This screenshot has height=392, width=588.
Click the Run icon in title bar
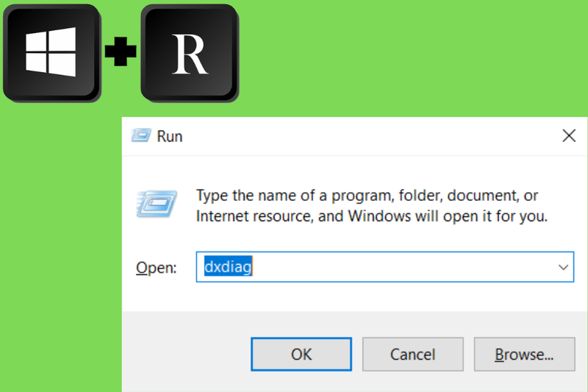coord(141,136)
